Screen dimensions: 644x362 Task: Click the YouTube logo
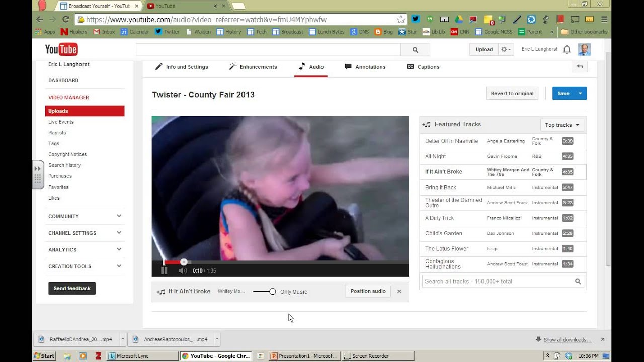(61, 49)
